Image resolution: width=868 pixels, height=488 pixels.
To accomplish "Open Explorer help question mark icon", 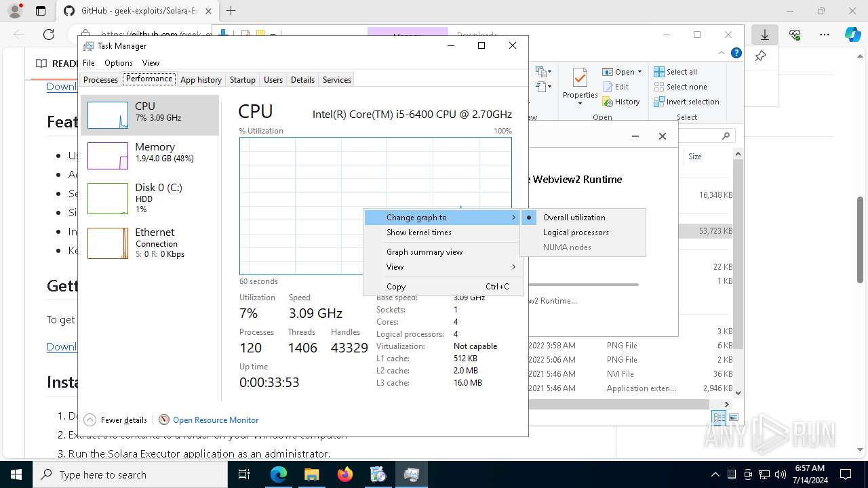I will click(x=736, y=53).
